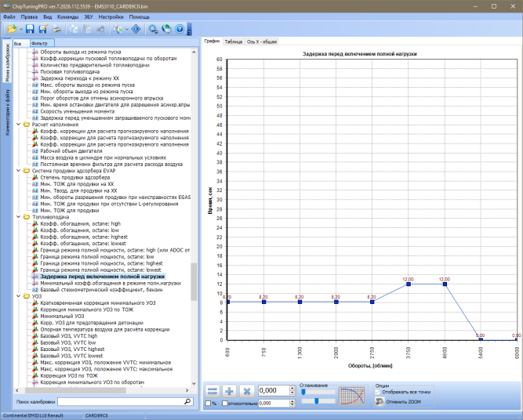Open the dropdown arrow beside the open folder
Viewport: 523px width, 420px height.
tap(21, 29)
